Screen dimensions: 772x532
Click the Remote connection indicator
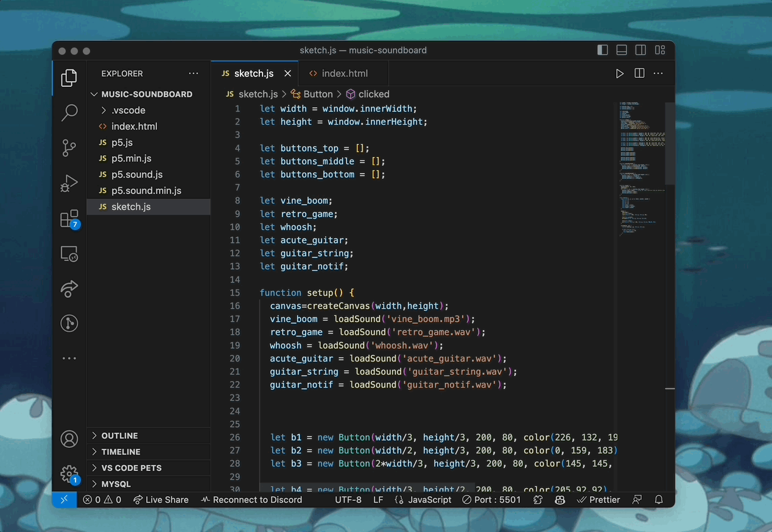click(x=65, y=499)
